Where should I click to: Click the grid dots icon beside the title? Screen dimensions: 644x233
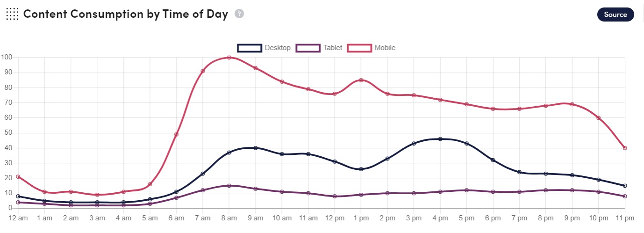[12, 14]
